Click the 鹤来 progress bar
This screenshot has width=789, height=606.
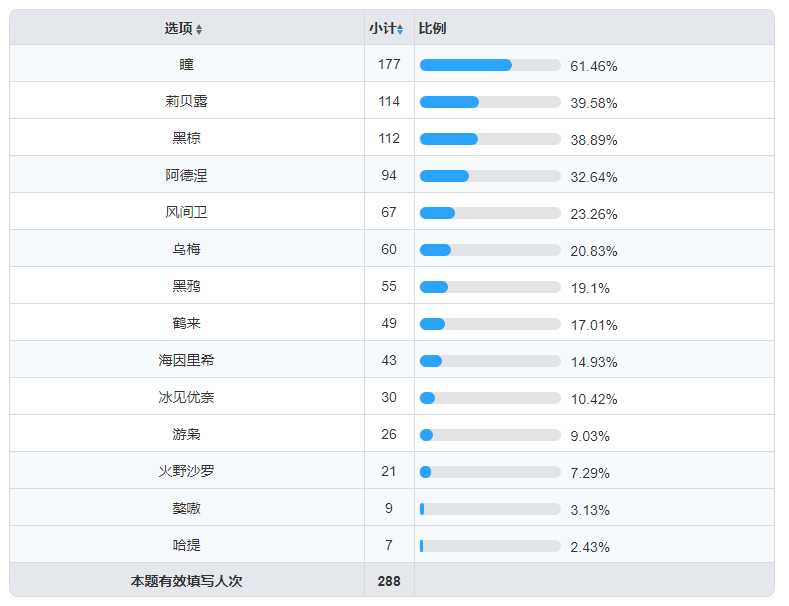[490, 324]
